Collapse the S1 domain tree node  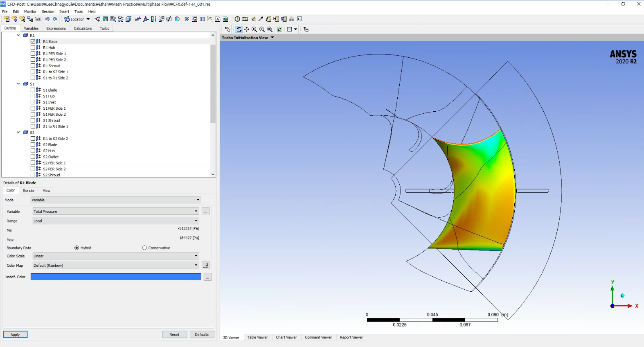click(x=18, y=84)
